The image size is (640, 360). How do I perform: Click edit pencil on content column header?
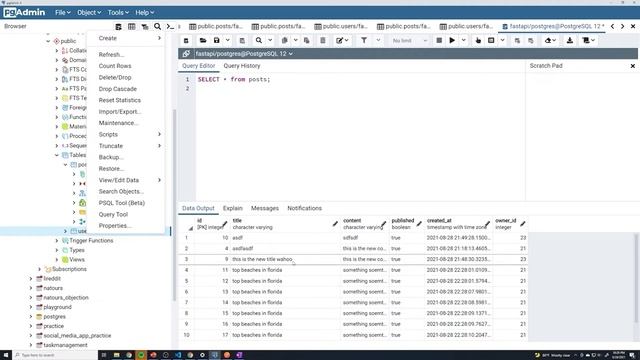[384, 224]
